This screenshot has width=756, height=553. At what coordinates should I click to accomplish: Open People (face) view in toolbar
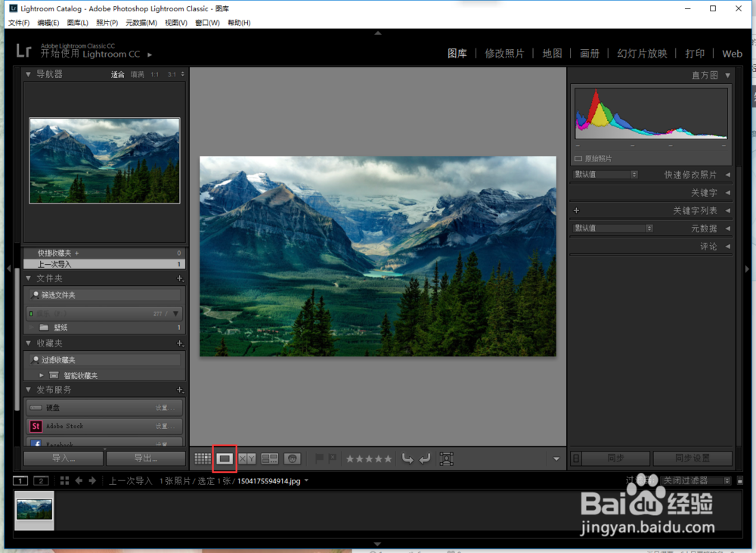(x=292, y=458)
